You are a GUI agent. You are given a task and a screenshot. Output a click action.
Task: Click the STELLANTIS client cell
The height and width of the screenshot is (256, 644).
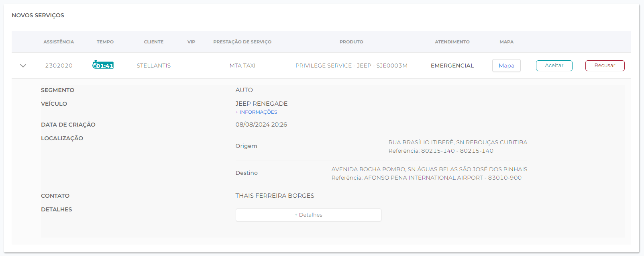click(x=153, y=66)
